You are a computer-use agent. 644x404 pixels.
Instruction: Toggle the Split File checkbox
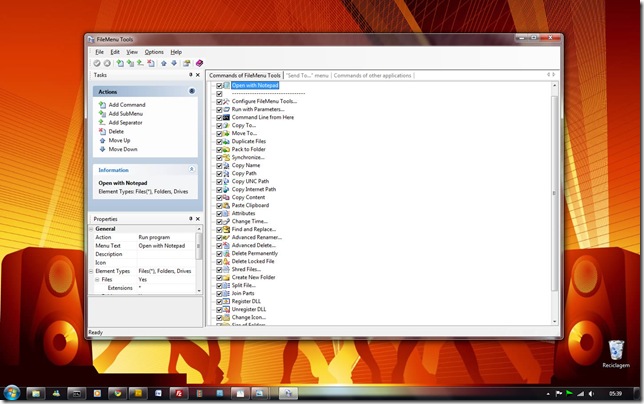pyautogui.click(x=219, y=286)
